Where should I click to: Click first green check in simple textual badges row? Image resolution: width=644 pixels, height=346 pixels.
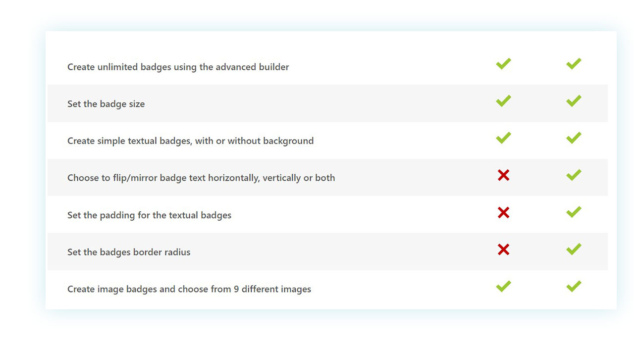[x=503, y=138]
